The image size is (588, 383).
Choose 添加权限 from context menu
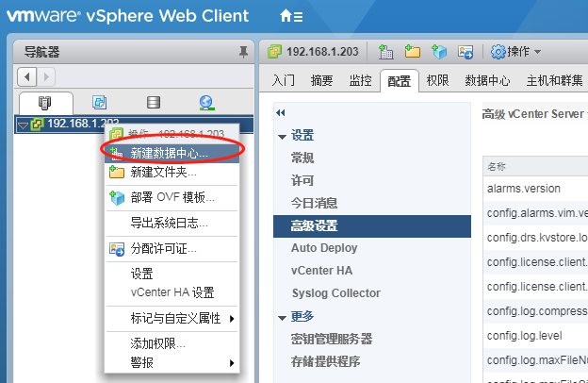172,343
